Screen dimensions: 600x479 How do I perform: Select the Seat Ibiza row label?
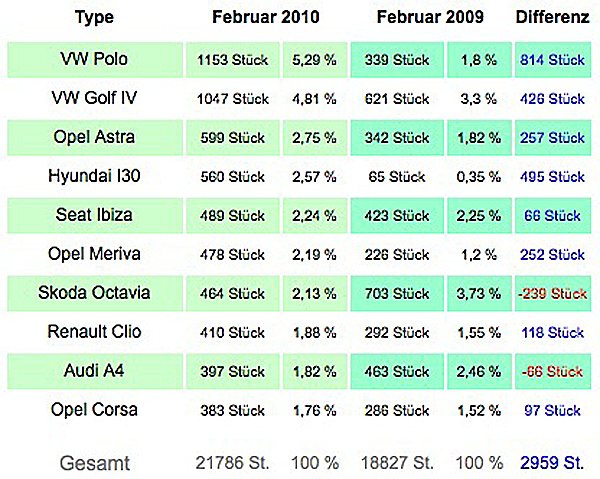94,215
